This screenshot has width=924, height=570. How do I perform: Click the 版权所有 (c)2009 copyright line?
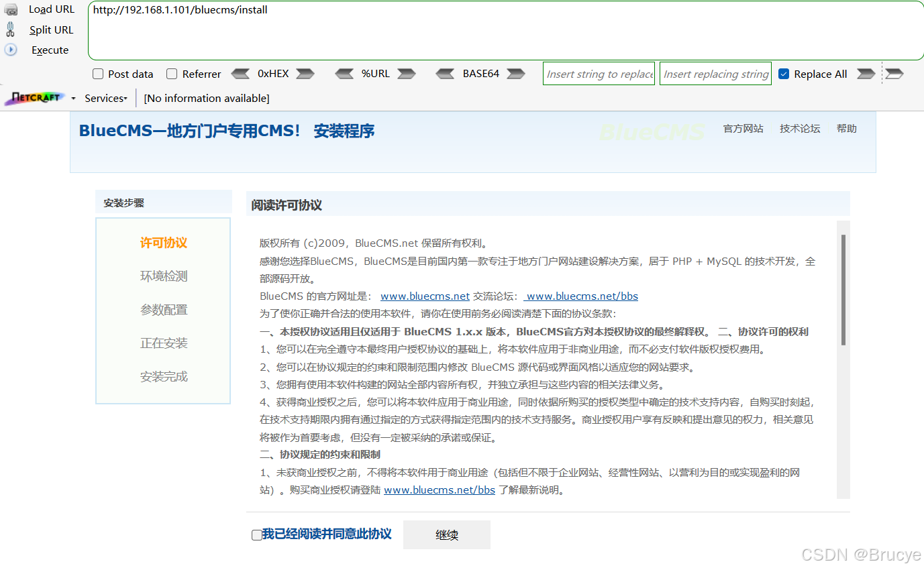click(x=373, y=243)
